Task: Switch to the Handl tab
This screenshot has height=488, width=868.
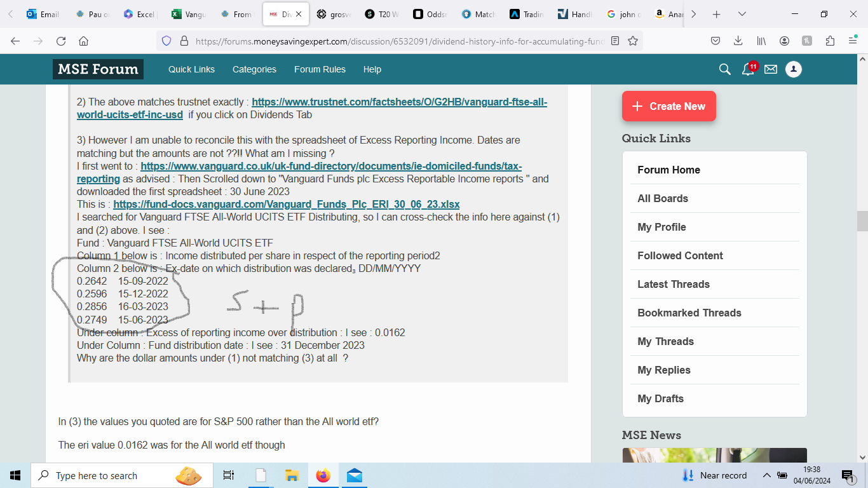Action: tap(576, 14)
